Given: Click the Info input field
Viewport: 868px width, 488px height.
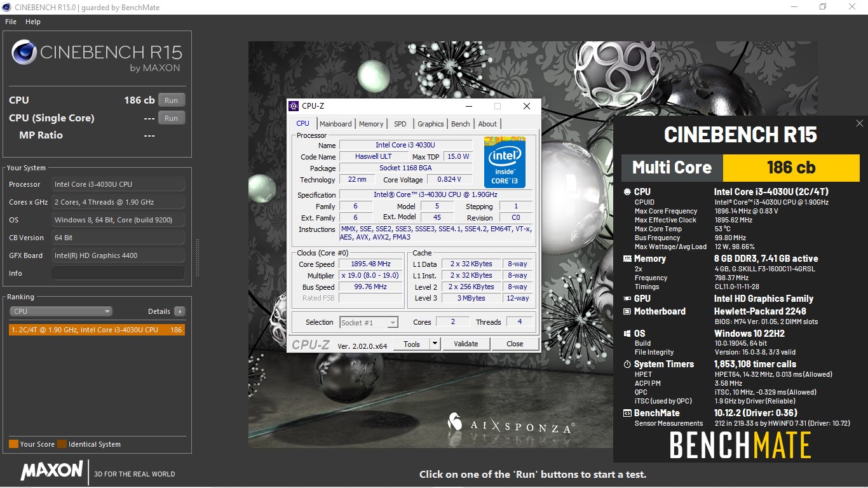Looking at the screenshot, I should [118, 273].
